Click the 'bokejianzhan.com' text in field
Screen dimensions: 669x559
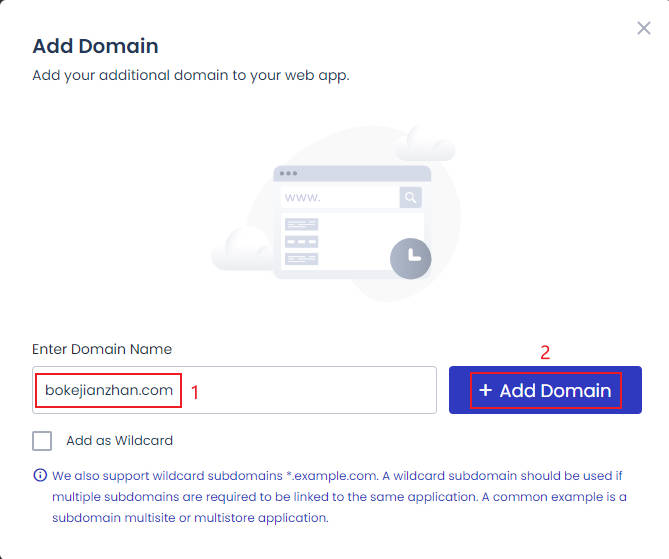pos(109,390)
